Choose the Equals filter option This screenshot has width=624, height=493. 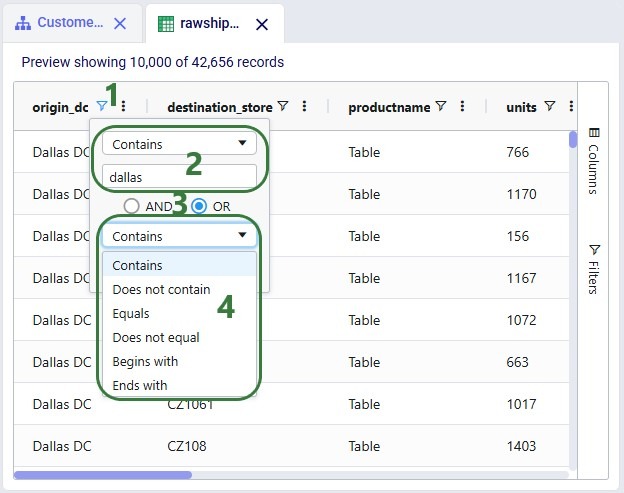click(x=179, y=313)
